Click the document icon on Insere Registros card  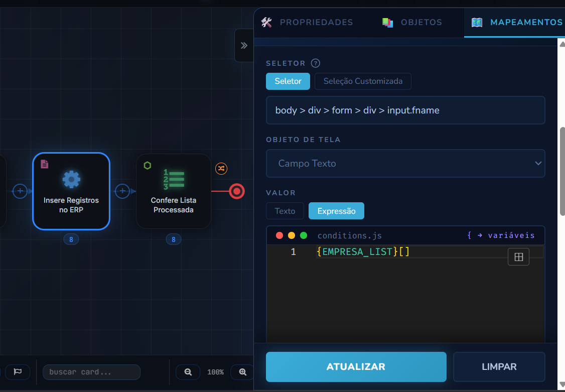44,164
